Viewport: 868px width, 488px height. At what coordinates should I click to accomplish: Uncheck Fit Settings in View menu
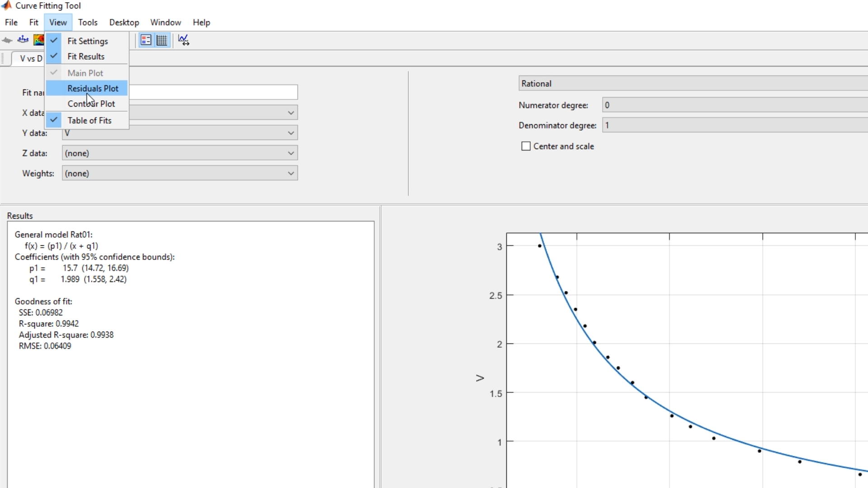tap(87, 41)
